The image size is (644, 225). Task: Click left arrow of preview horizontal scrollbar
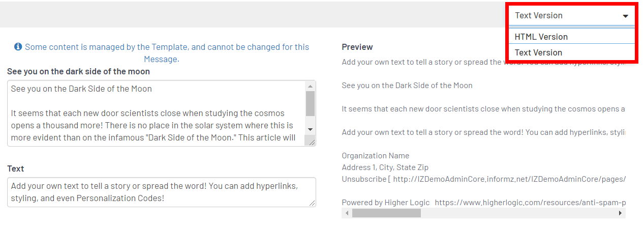[347, 213]
